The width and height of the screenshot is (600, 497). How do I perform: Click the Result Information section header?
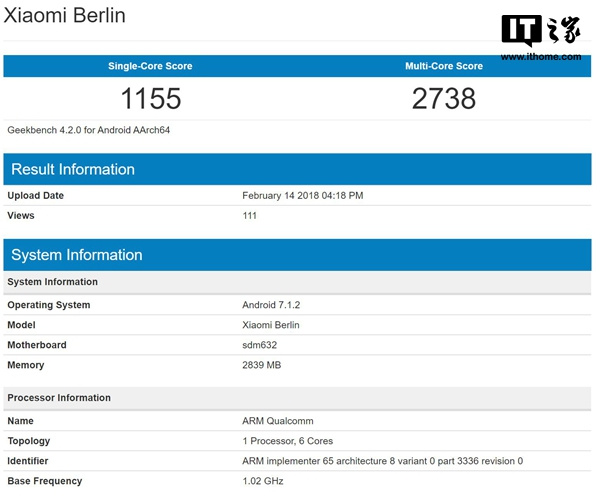(x=297, y=169)
